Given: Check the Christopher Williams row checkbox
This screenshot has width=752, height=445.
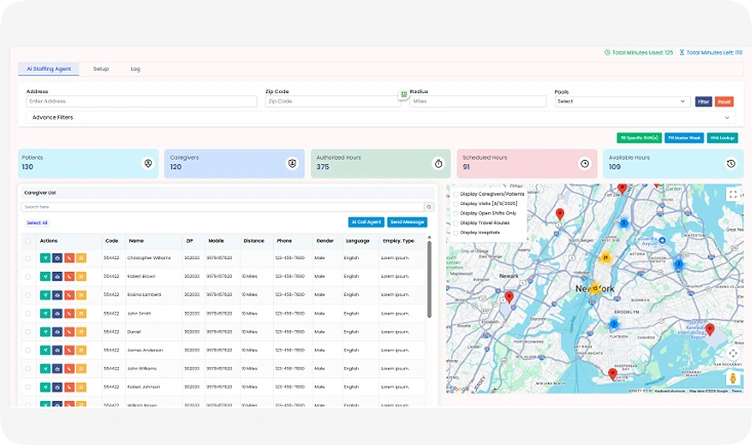Looking at the screenshot, I should coord(28,258).
